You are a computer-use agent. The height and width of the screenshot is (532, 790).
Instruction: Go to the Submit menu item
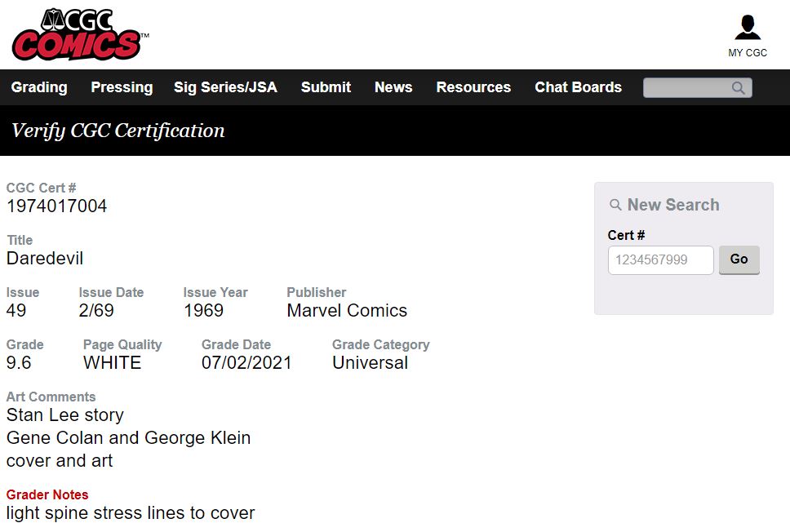pos(326,87)
